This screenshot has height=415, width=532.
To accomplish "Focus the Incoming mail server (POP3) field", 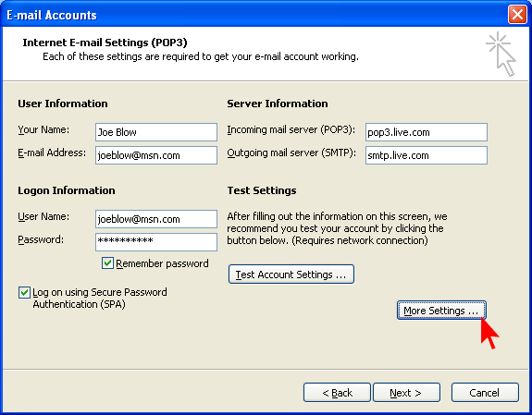I will pyautogui.click(x=427, y=132).
